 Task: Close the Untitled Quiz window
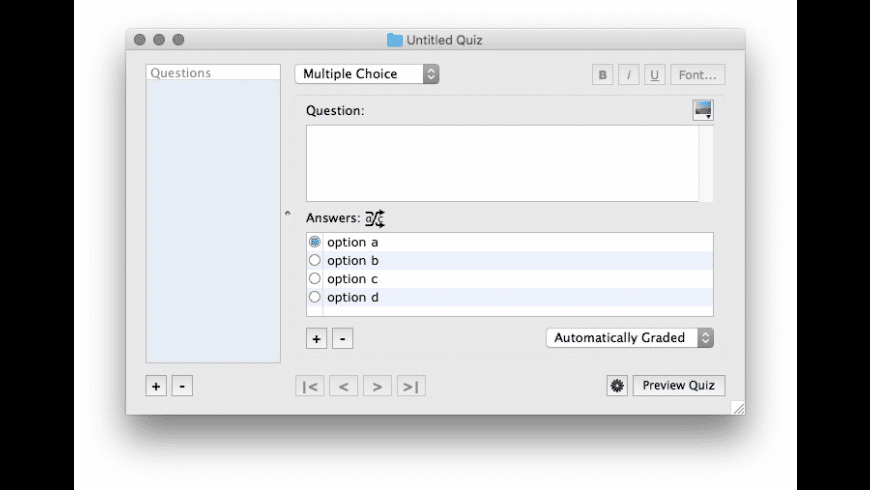point(140,40)
